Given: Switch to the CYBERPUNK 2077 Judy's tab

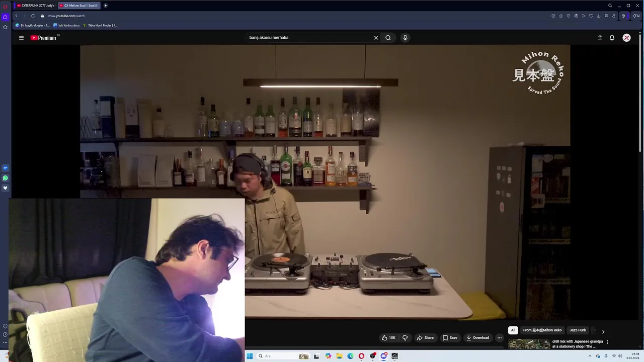Looking at the screenshot, I should 35,6.
